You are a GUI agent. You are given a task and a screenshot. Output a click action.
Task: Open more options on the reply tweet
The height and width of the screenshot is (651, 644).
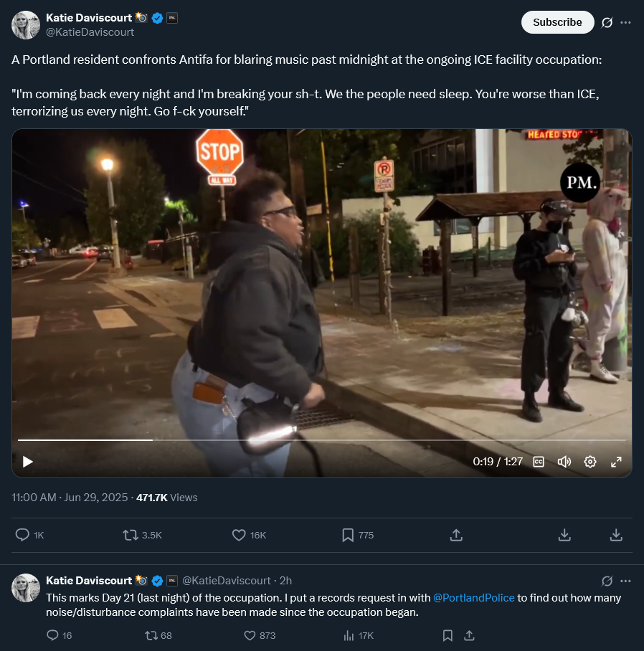coord(626,581)
